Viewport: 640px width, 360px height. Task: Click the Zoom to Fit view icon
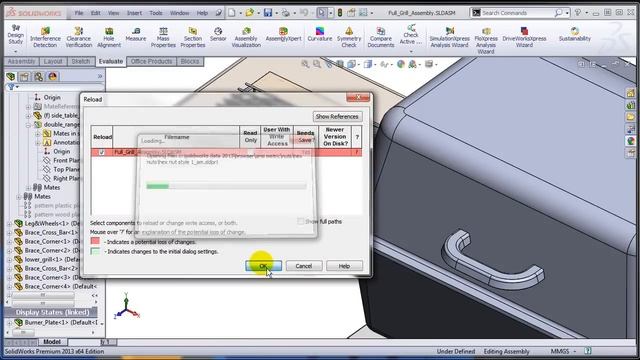pyautogui.click(x=305, y=64)
